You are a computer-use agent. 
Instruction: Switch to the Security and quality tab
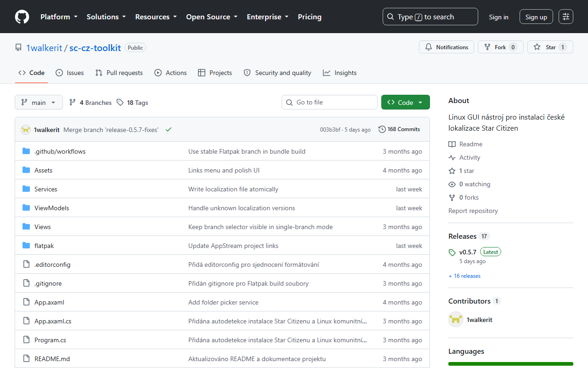[277, 73]
